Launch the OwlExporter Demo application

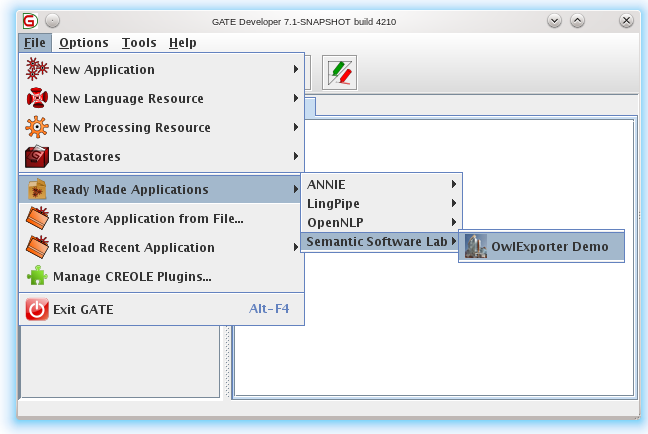coord(549,248)
